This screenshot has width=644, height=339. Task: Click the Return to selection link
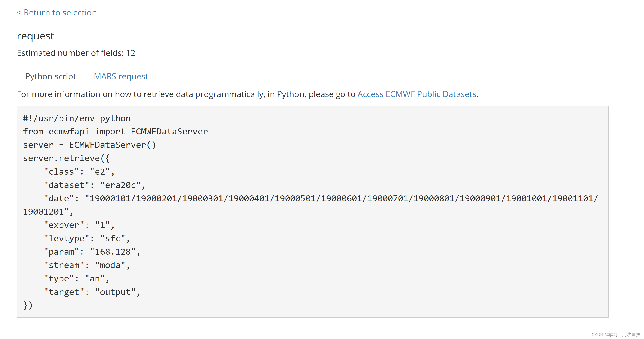tap(57, 12)
